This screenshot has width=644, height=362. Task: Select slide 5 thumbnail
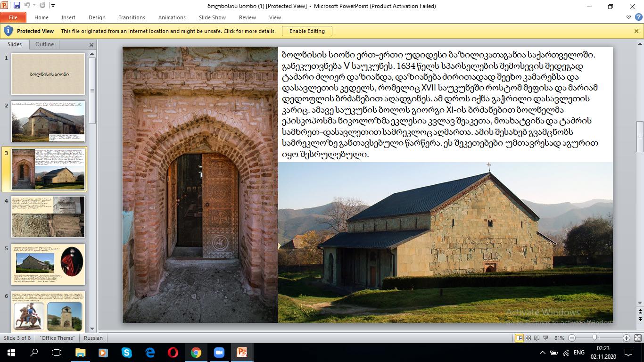pos(48,264)
